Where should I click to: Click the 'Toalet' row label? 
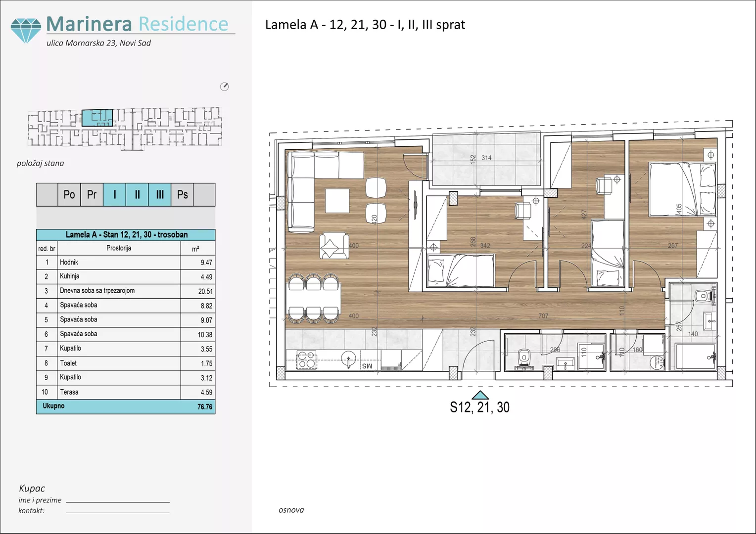(x=68, y=363)
